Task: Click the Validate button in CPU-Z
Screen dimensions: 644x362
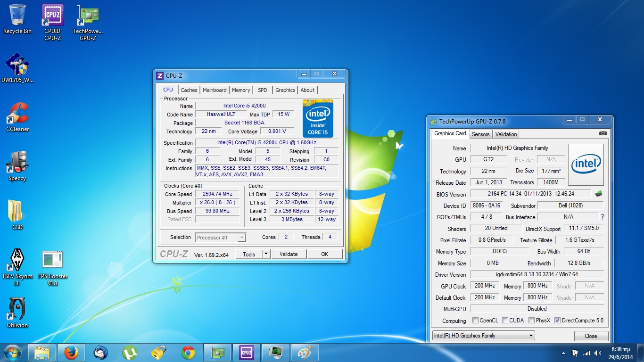Action: point(289,254)
